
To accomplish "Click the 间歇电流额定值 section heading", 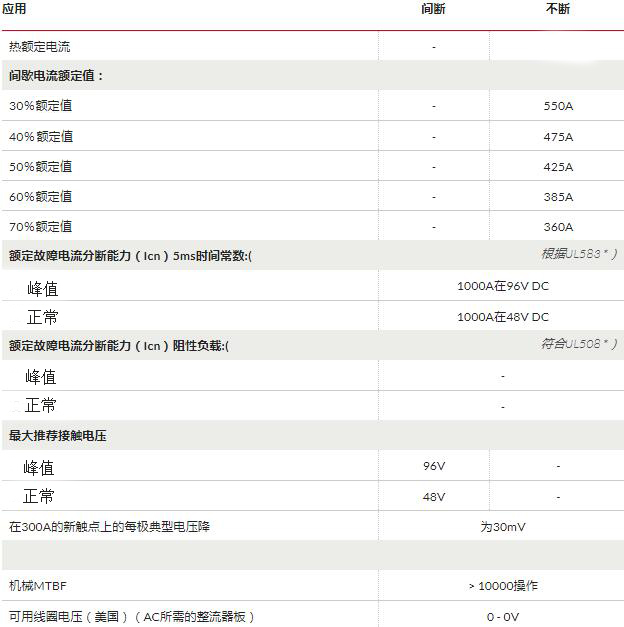I will (x=56, y=75).
